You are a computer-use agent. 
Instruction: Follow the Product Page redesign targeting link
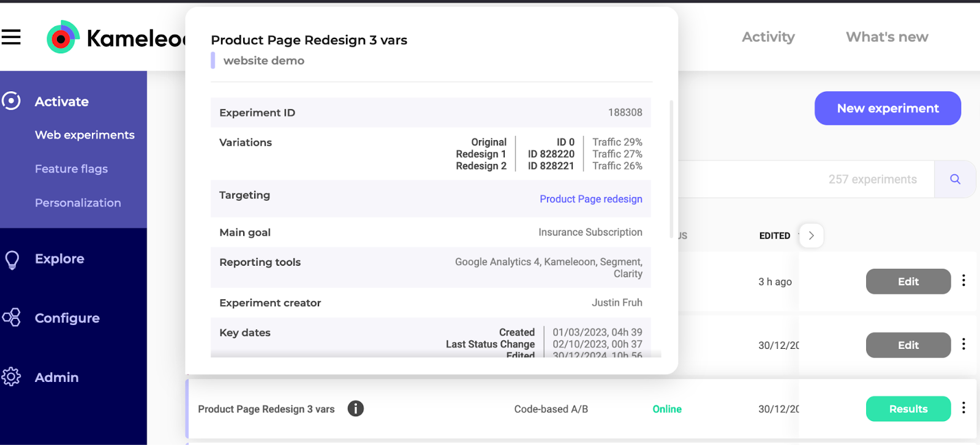click(590, 199)
